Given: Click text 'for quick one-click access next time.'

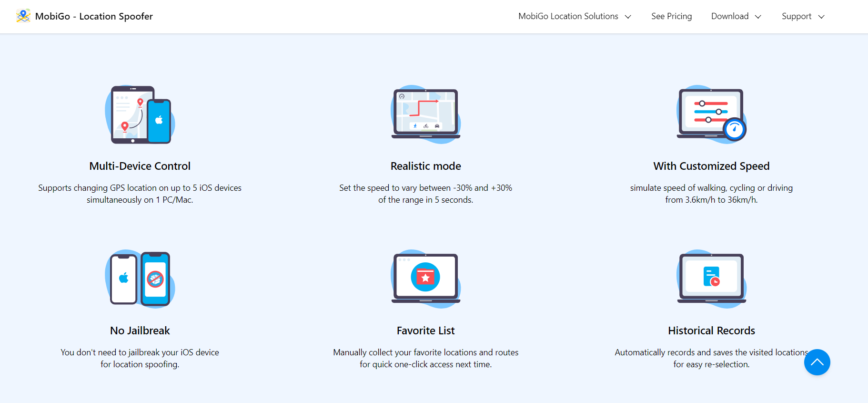Looking at the screenshot, I should click(x=426, y=364).
